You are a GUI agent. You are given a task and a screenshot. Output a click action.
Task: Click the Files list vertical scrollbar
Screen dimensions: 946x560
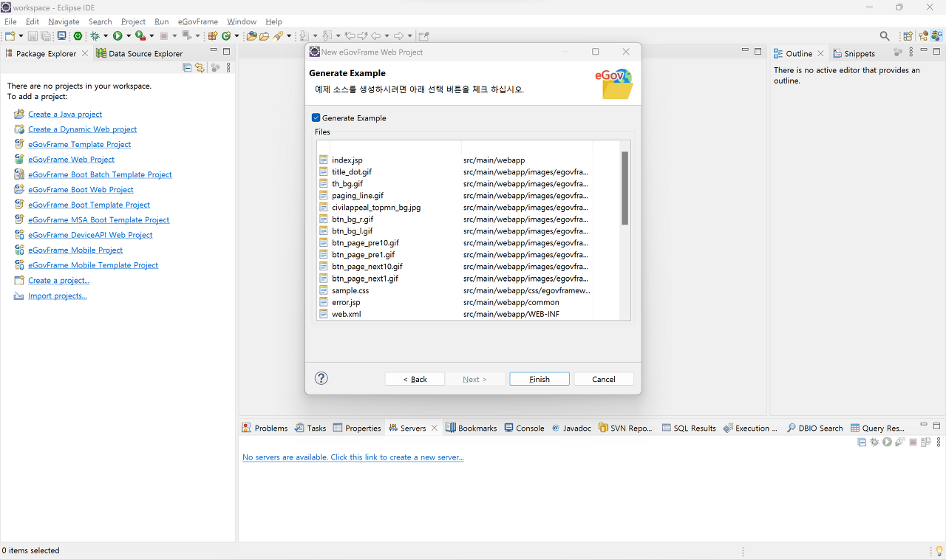[x=625, y=188]
